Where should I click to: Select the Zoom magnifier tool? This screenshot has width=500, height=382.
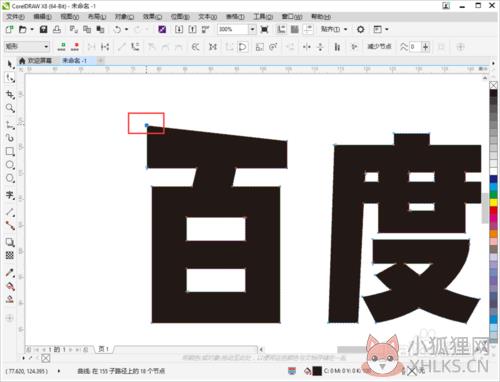click(x=10, y=108)
